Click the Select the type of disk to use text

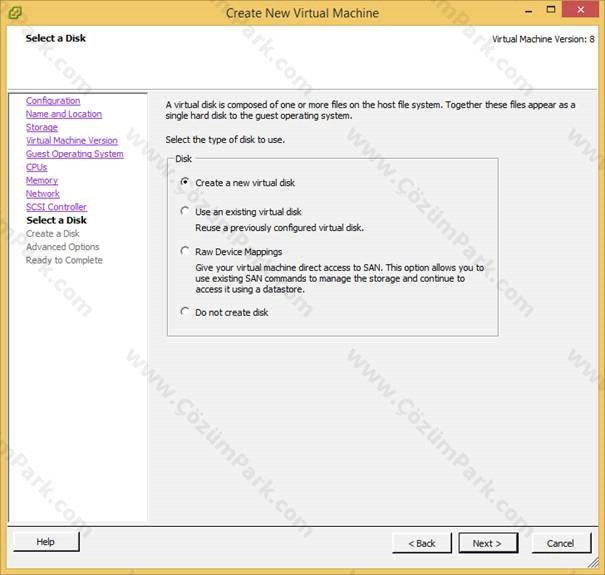pyautogui.click(x=225, y=140)
